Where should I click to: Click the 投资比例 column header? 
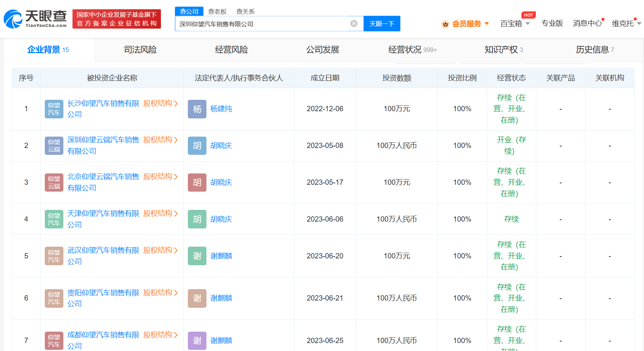point(462,78)
